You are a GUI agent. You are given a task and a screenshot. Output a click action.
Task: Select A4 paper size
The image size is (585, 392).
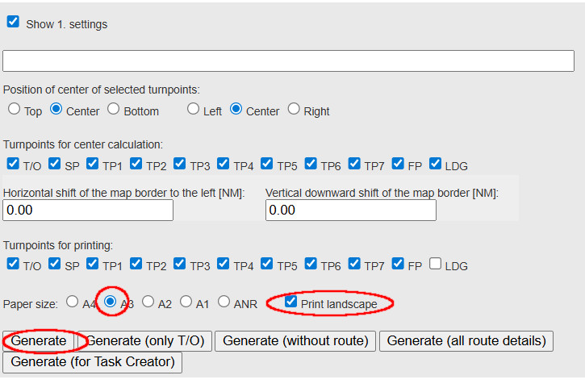tap(73, 302)
